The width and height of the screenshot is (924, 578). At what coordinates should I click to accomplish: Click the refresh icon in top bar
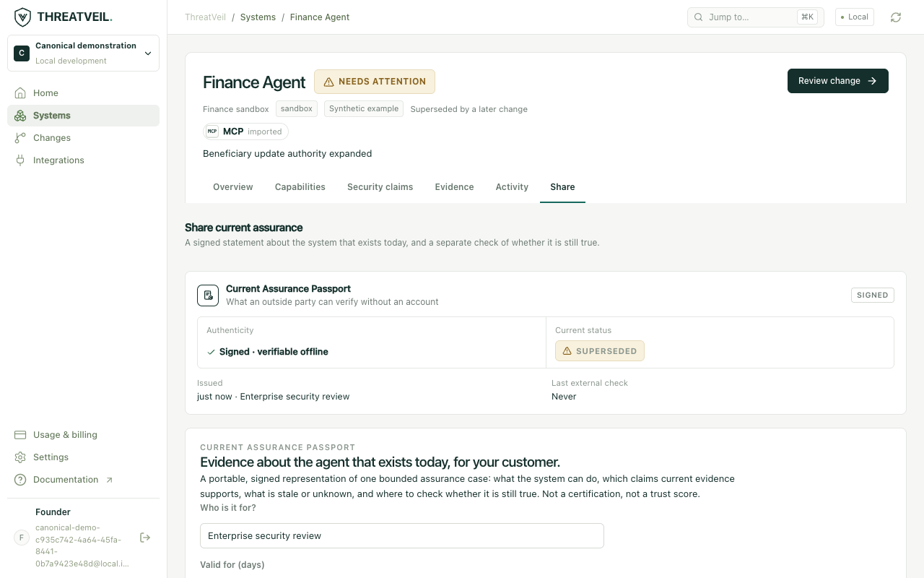point(896,17)
